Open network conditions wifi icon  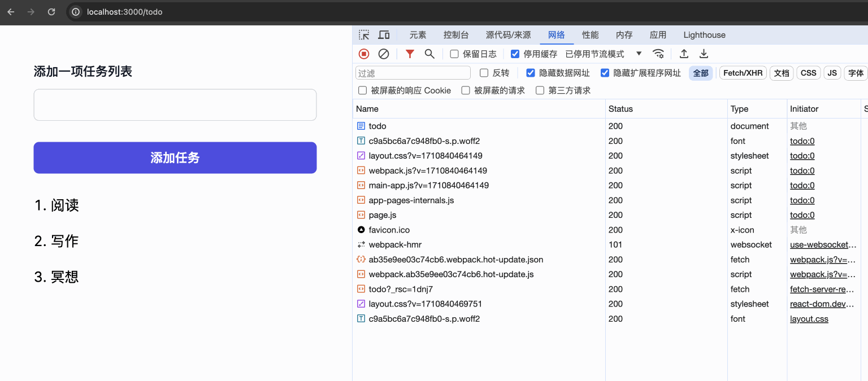coord(658,54)
